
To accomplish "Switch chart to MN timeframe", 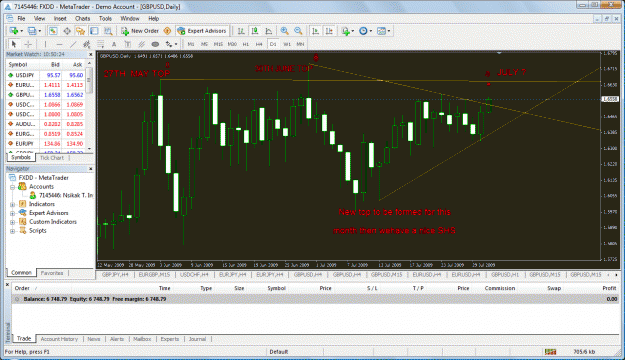I will (300, 44).
